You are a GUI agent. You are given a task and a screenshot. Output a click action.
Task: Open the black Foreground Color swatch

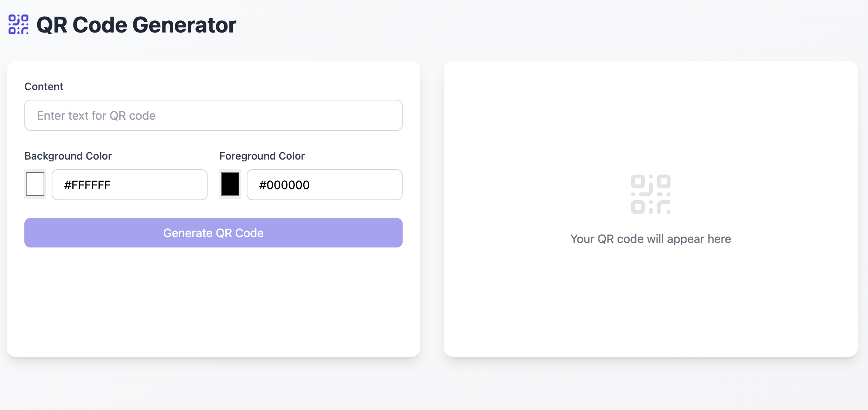pos(230,184)
